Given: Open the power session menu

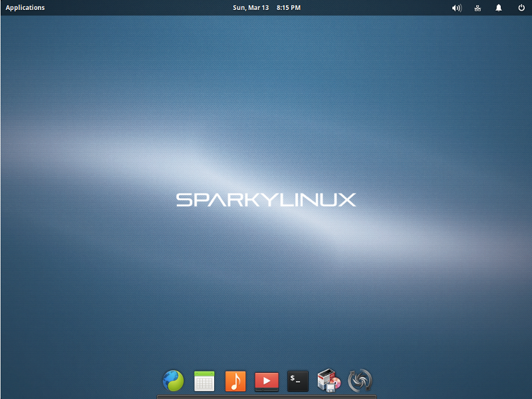Looking at the screenshot, I should click(521, 7).
